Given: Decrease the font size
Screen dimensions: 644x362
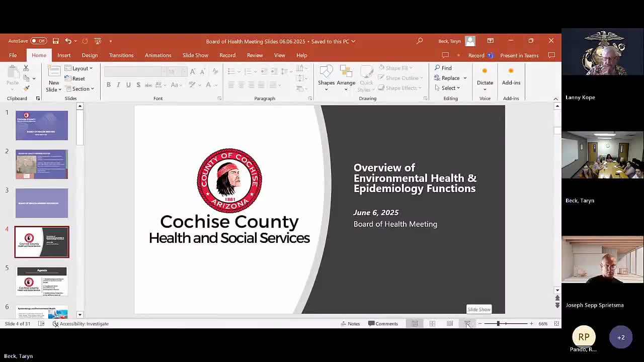Looking at the screenshot, I should tap(202, 72).
